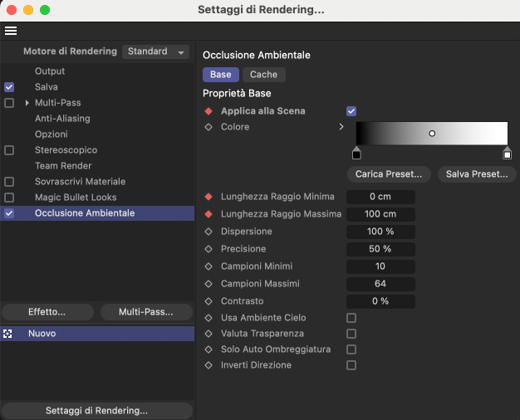Click keyframe diamond beside Inverti Direzione

pyautogui.click(x=208, y=365)
